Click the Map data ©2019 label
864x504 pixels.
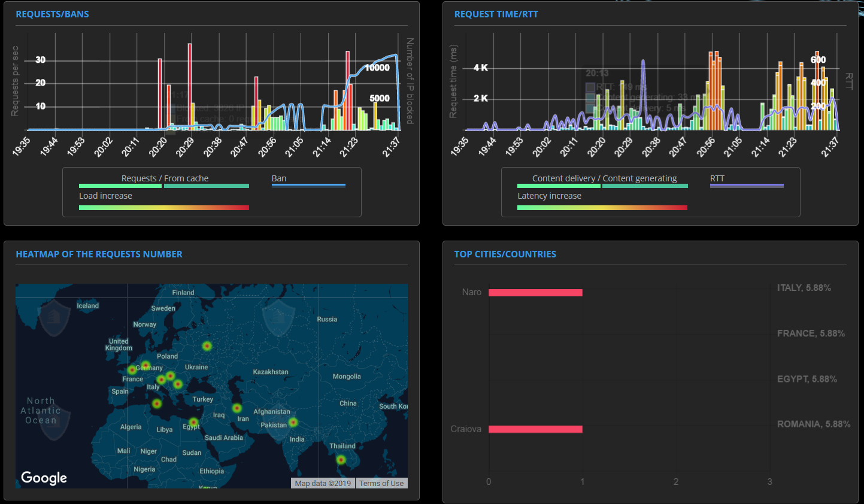(x=323, y=483)
